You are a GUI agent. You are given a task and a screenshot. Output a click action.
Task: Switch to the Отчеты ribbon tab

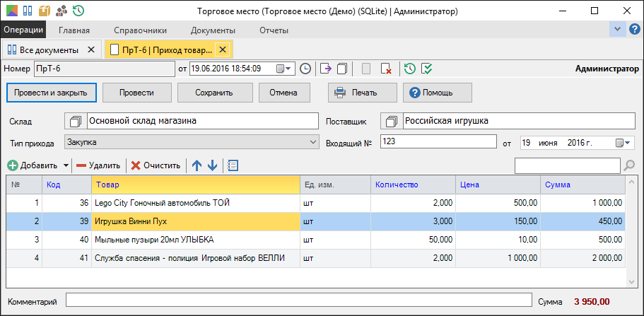[274, 30]
